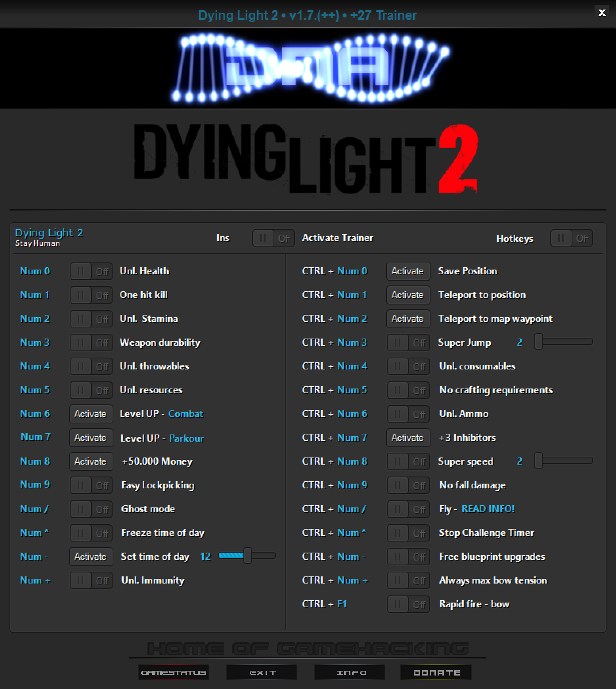Turn on Rapid fire - bow
Screen dimensions: 616x689
point(408,604)
